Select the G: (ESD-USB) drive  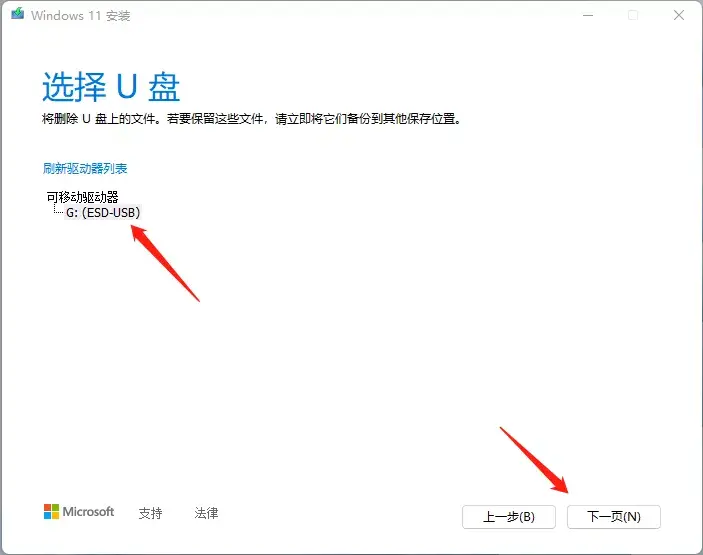(x=103, y=212)
